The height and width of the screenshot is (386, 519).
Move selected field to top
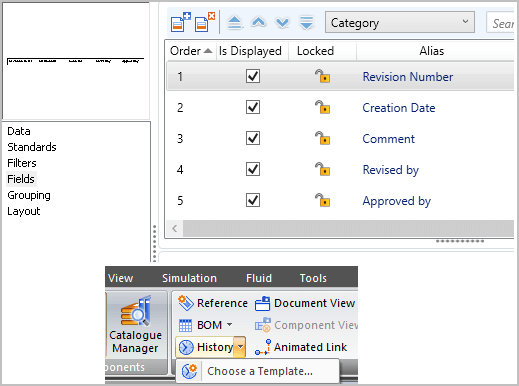coord(235,23)
